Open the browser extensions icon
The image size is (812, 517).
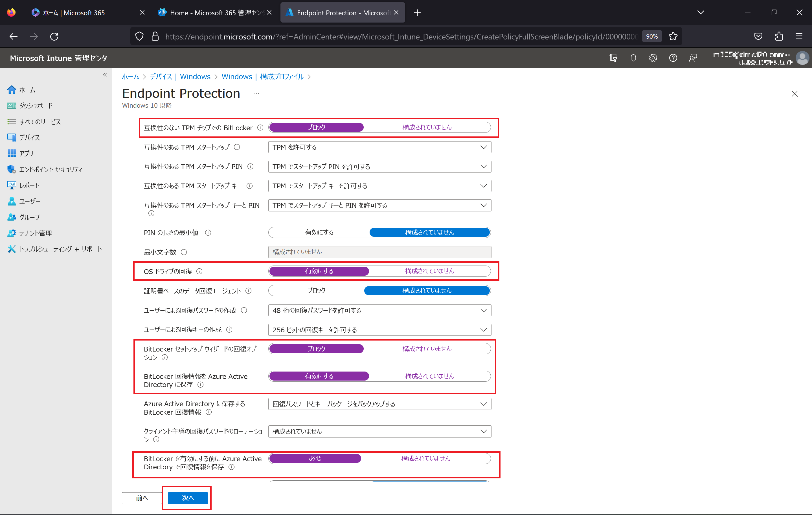[779, 36]
